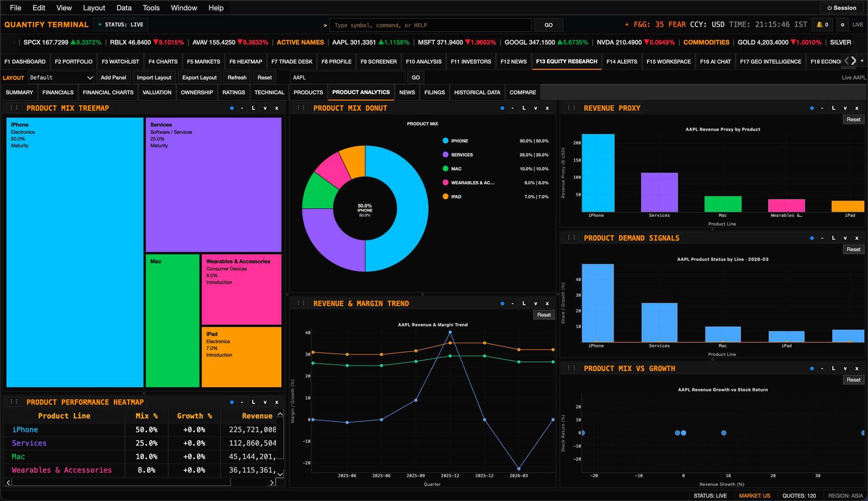Click Reset in Revenue Proxy chart
This screenshot has width=868, height=501.
pyautogui.click(x=853, y=119)
